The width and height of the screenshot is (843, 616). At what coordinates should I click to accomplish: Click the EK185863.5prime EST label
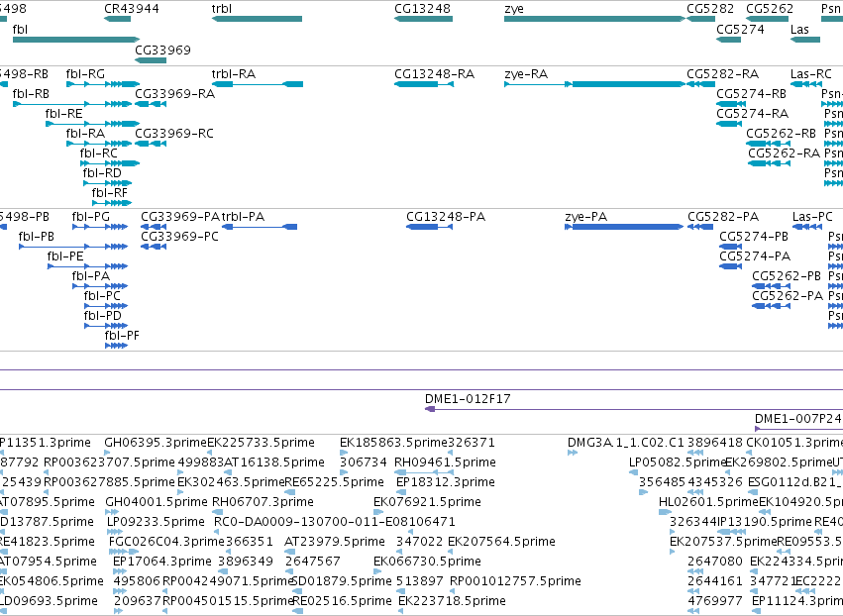coord(393,443)
